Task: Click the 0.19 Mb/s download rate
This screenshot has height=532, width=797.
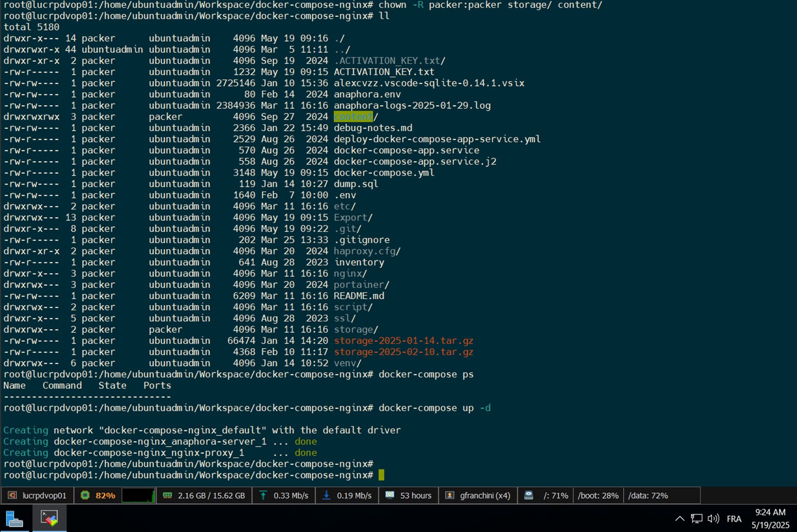Action: coord(354,495)
